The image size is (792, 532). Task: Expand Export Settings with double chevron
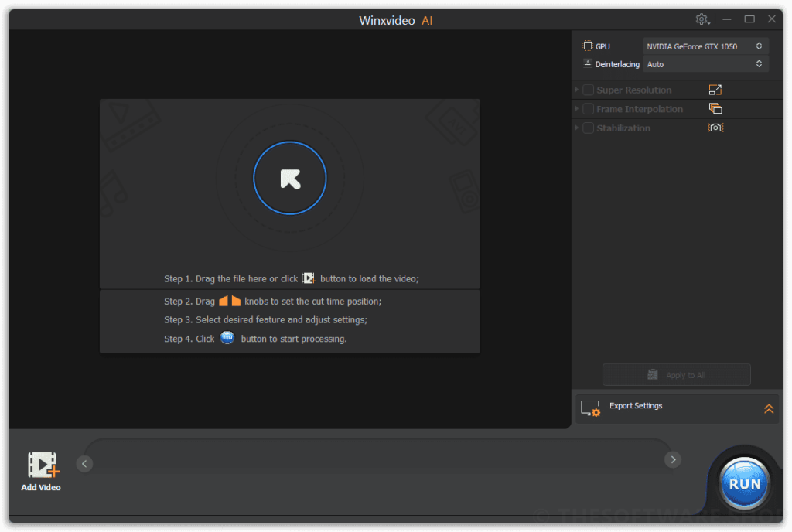tap(768, 408)
